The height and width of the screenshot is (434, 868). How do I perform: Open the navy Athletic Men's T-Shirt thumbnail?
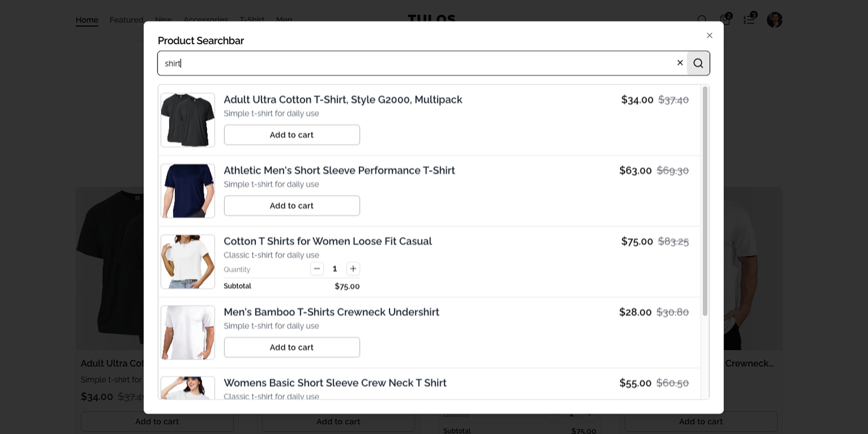(188, 191)
